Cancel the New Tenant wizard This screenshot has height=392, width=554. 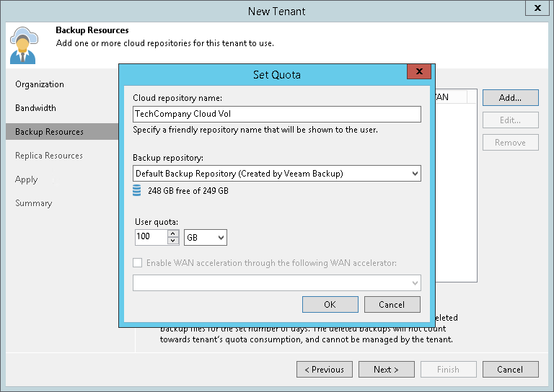pyautogui.click(x=511, y=370)
